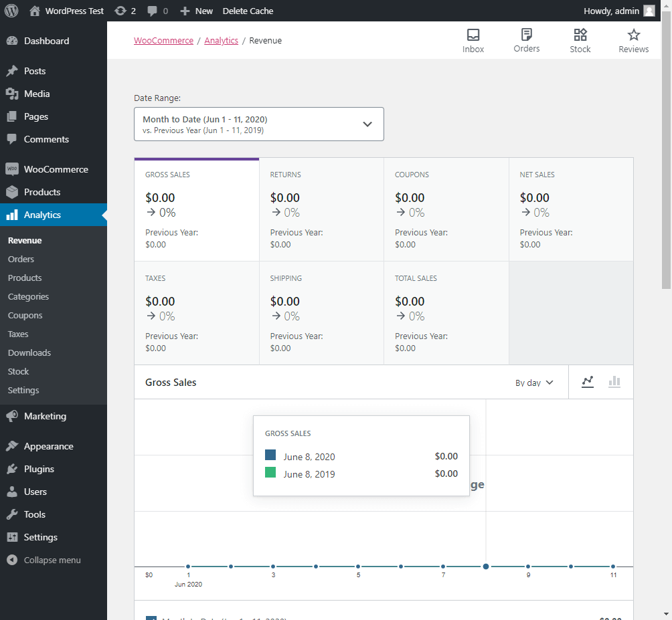Click the blue June 8, 2020 swatch
The image size is (672, 620).
(270, 455)
